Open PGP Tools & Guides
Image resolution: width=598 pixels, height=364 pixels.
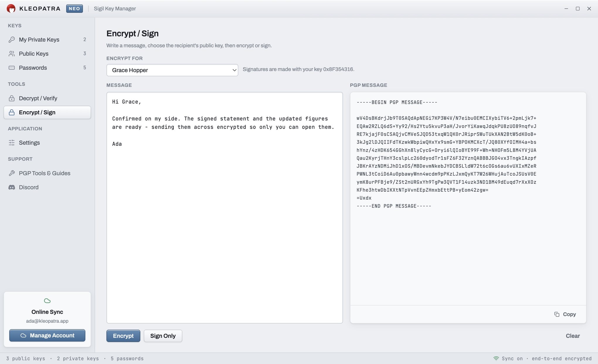point(47,173)
